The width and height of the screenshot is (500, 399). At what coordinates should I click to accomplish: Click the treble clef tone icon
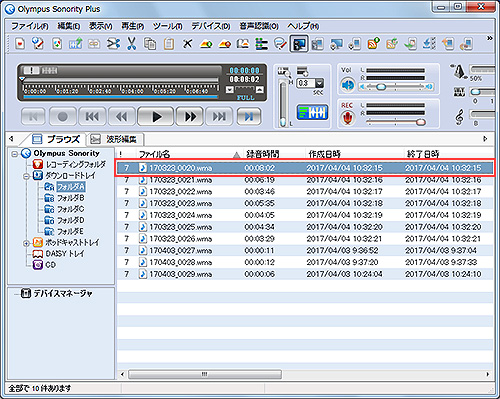pos(459,117)
